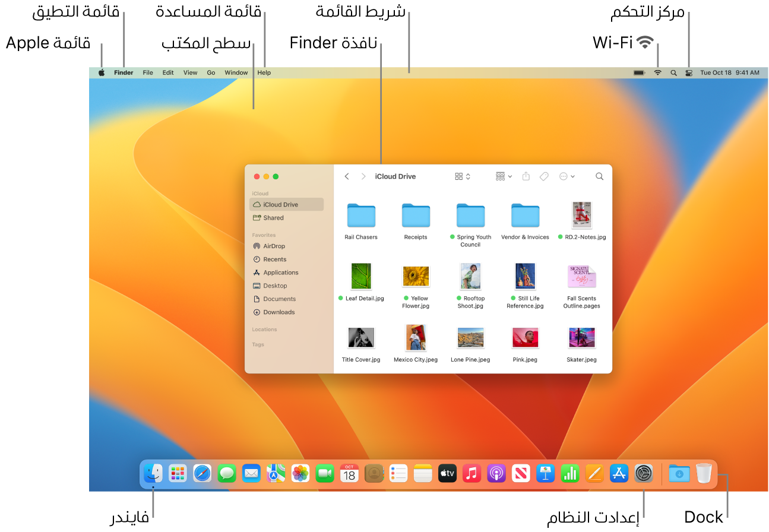Open Podcasts in the Dock
The image size is (769, 532).
(x=496, y=473)
